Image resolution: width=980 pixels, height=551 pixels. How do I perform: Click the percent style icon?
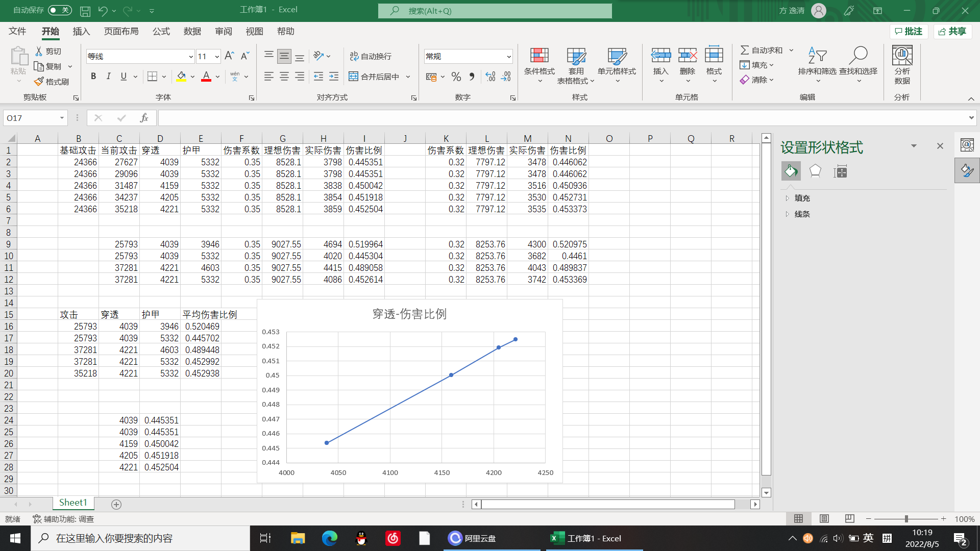coord(456,77)
